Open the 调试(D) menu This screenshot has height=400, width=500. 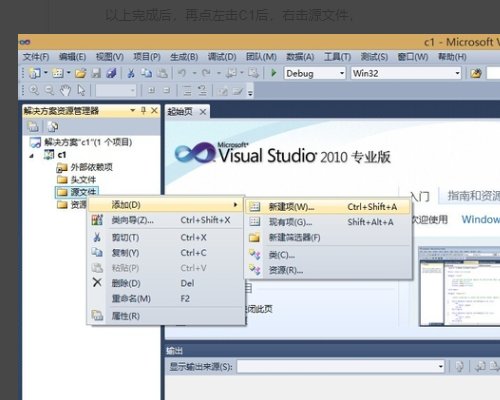(x=222, y=57)
